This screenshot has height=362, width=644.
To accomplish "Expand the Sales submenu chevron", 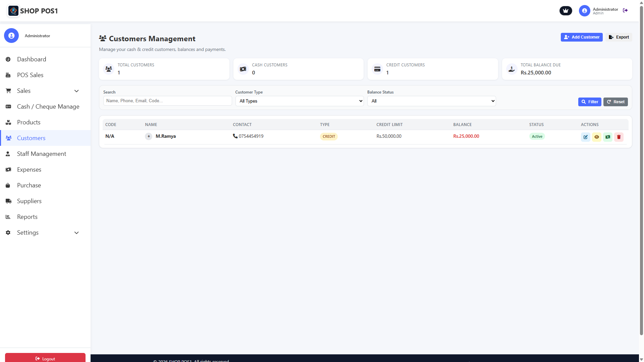I will [x=76, y=91].
